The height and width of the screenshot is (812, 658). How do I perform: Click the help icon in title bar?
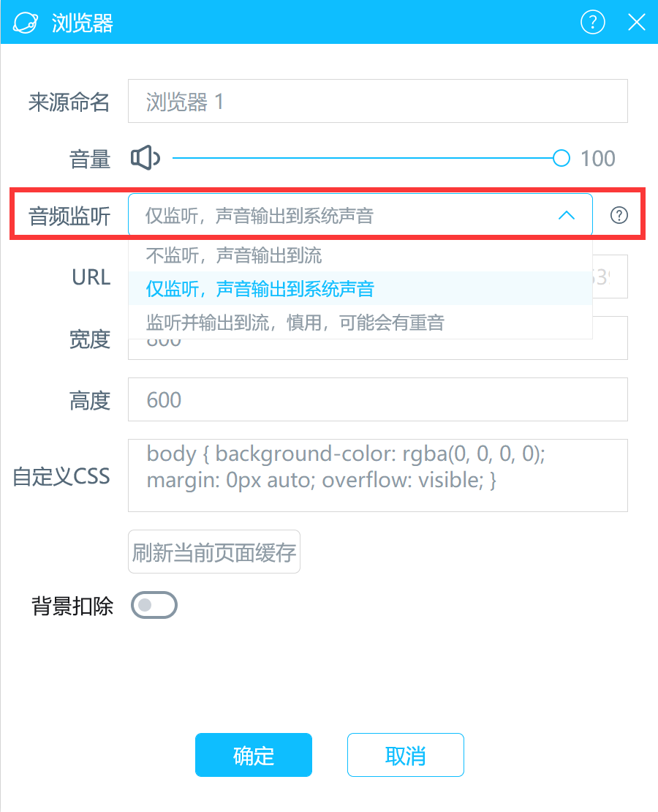click(592, 22)
